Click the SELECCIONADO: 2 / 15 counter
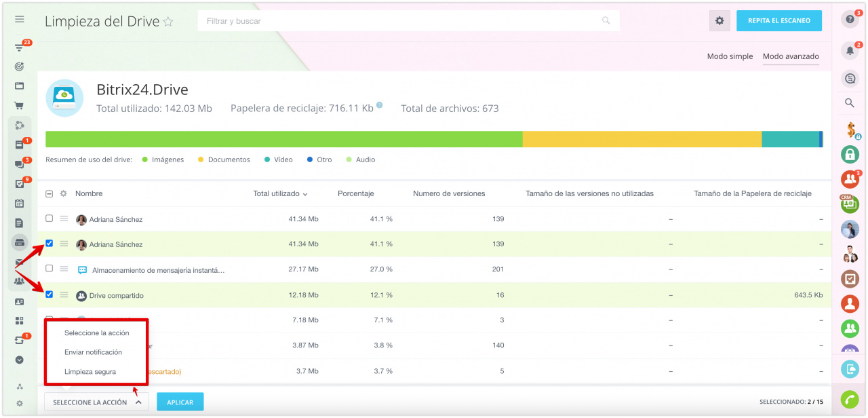This screenshot has height=418, width=868. click(x=791, y=402)
